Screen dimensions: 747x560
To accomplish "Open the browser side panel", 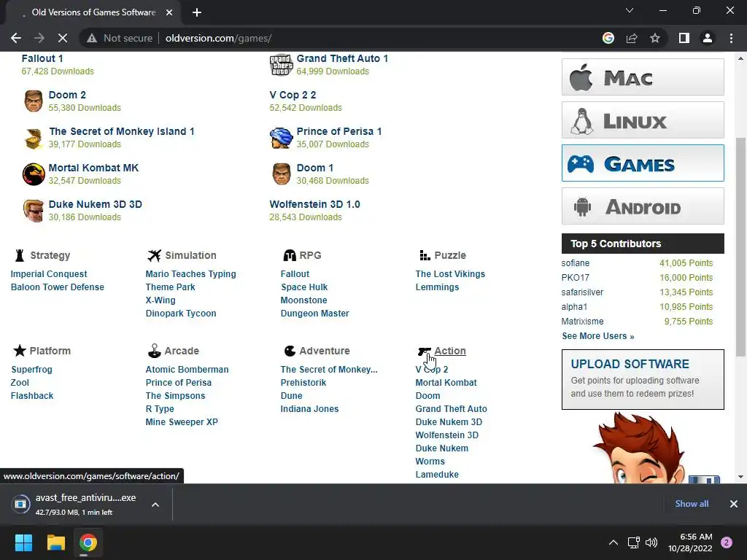I will [684, 38].
